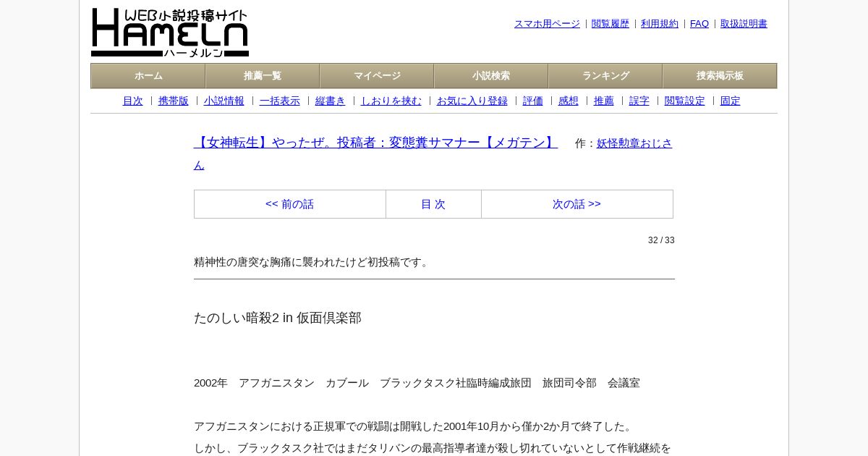Select 一括表示 in the sub-menu
868x456 pixels.
point(280,101)
